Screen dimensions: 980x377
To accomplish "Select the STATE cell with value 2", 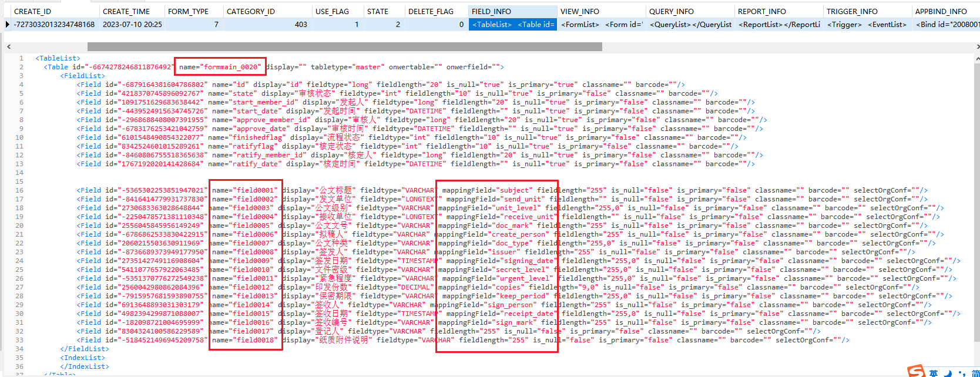I will point(385,24).
